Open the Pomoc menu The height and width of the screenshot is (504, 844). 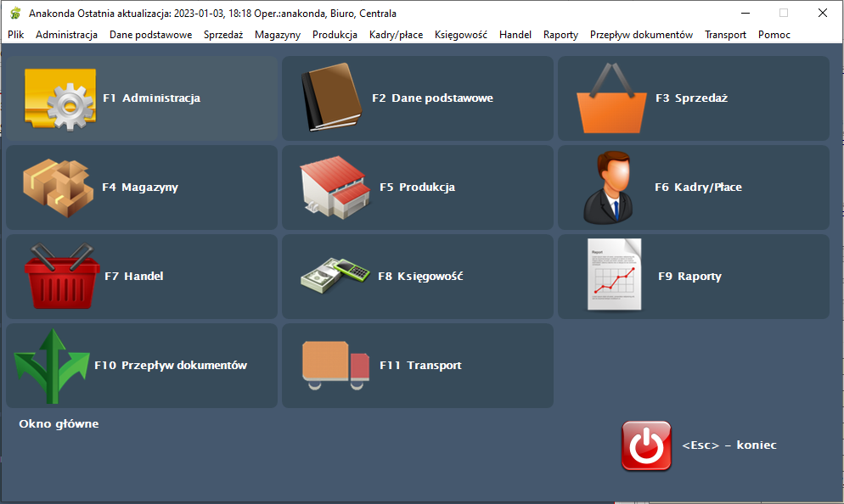click(774, 35)
